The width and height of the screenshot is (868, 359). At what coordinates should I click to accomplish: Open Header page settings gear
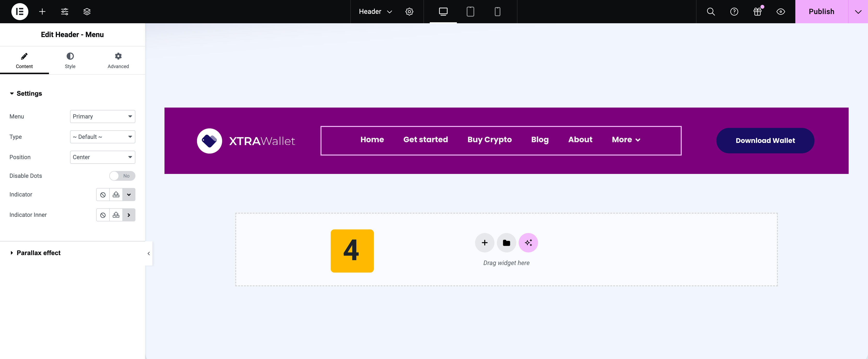[x=409, y=11]
